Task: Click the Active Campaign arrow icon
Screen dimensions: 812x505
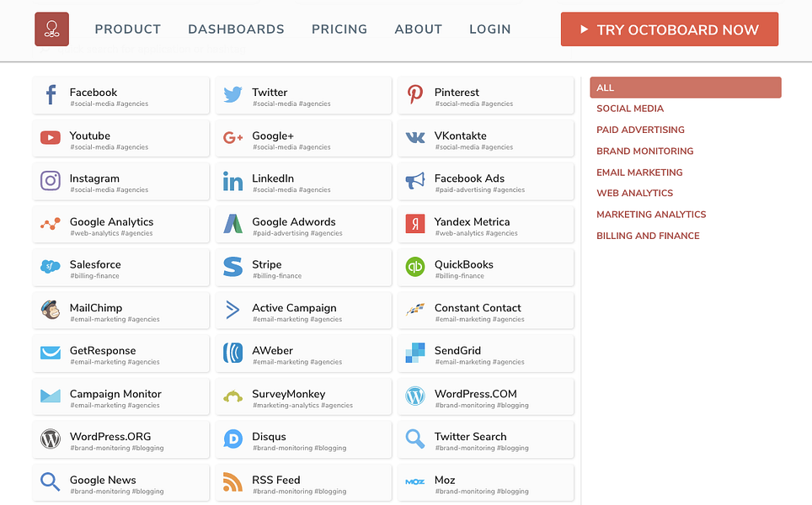Action: (233, 310)
